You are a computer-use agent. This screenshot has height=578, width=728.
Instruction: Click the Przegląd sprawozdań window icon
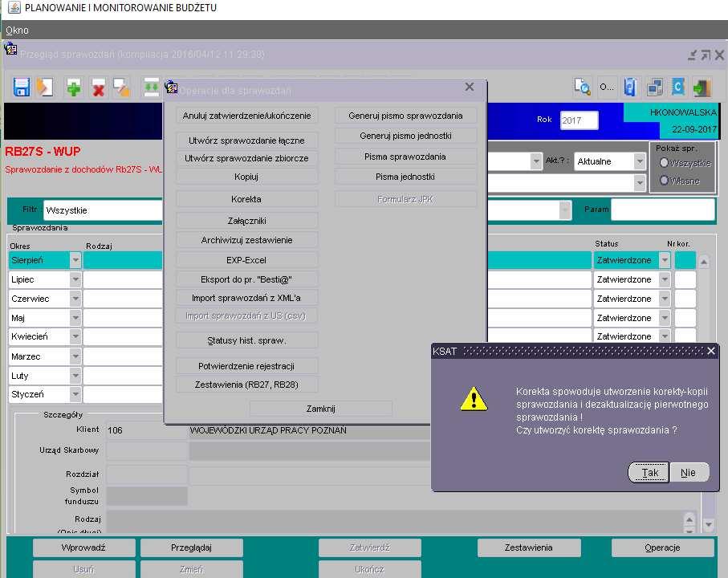[10, 49]
